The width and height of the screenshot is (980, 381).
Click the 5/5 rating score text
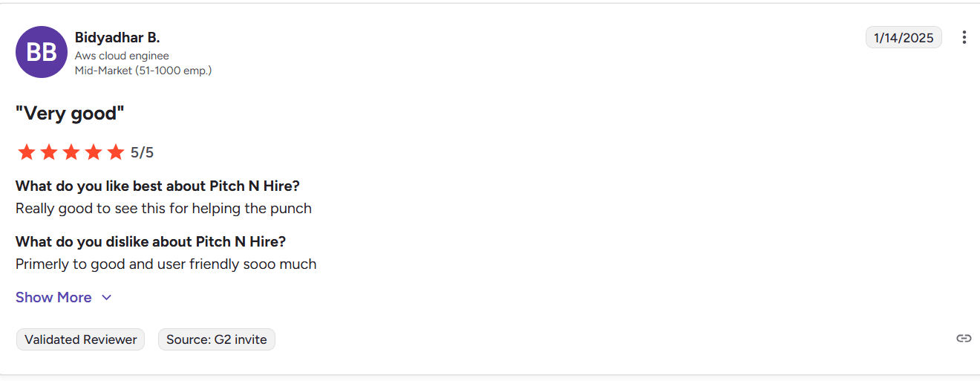(142, 153)
